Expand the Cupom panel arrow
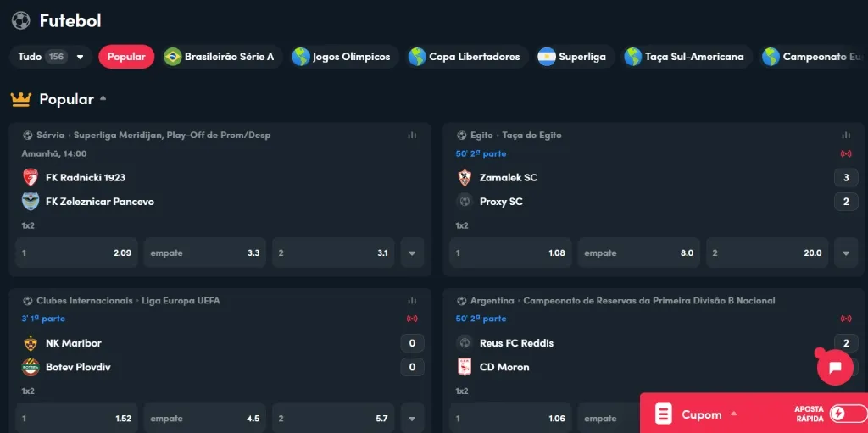 [x=734, y=413]
